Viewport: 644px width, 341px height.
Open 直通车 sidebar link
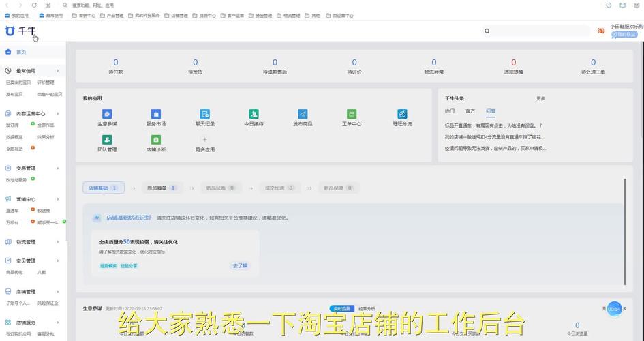pyautogui.click(x=12, y=210)
